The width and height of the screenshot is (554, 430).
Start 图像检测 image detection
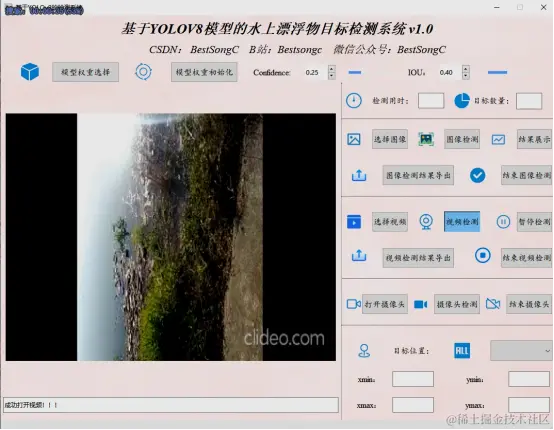(x=462, y=139)
